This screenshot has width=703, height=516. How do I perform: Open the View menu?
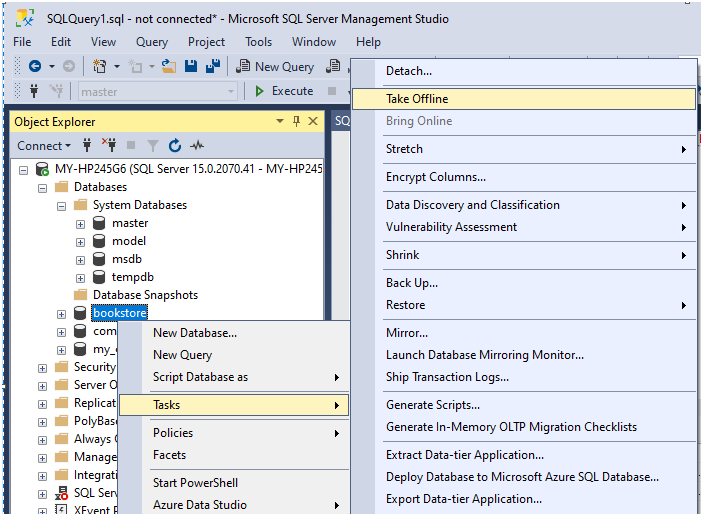pyautogui.click(x=104, y=42)
